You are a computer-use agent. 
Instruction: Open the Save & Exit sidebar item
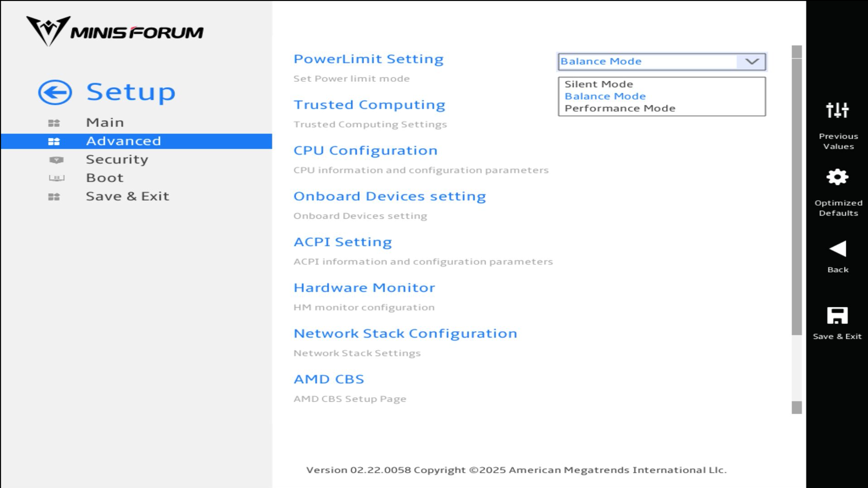point(127,197)
